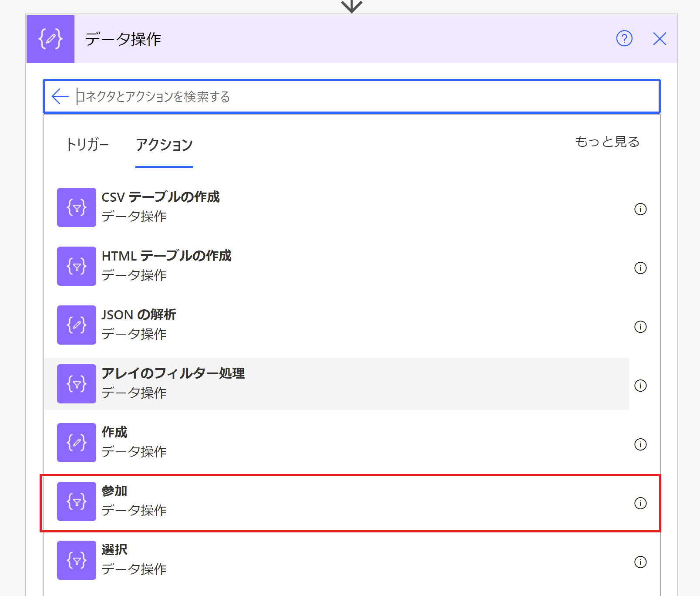Switch to the トリガー tab
700x596 pixels.
click(x=87, y=144)
